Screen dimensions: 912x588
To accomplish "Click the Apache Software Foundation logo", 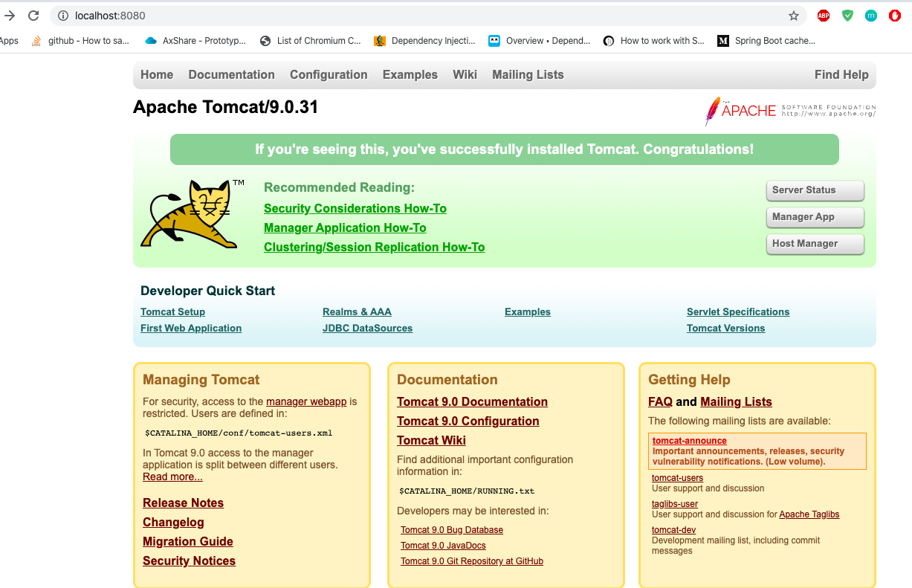I will (790, 111).
